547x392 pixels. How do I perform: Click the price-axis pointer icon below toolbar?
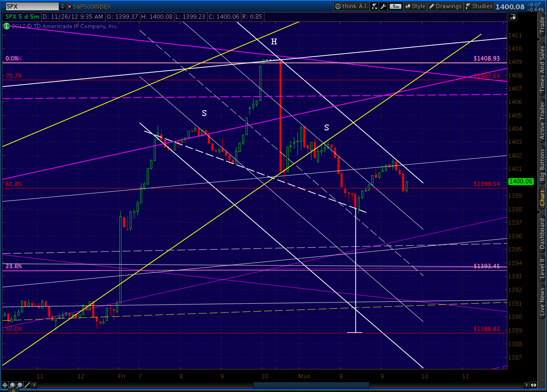[513, 17]
